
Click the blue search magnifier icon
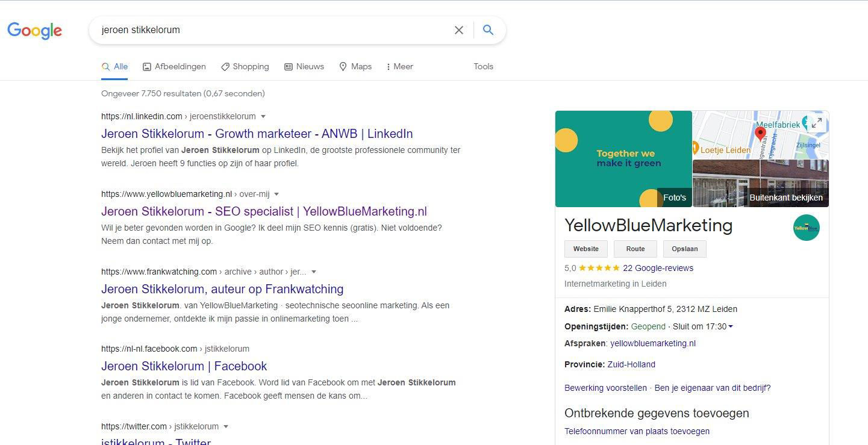tap(489, 30)
